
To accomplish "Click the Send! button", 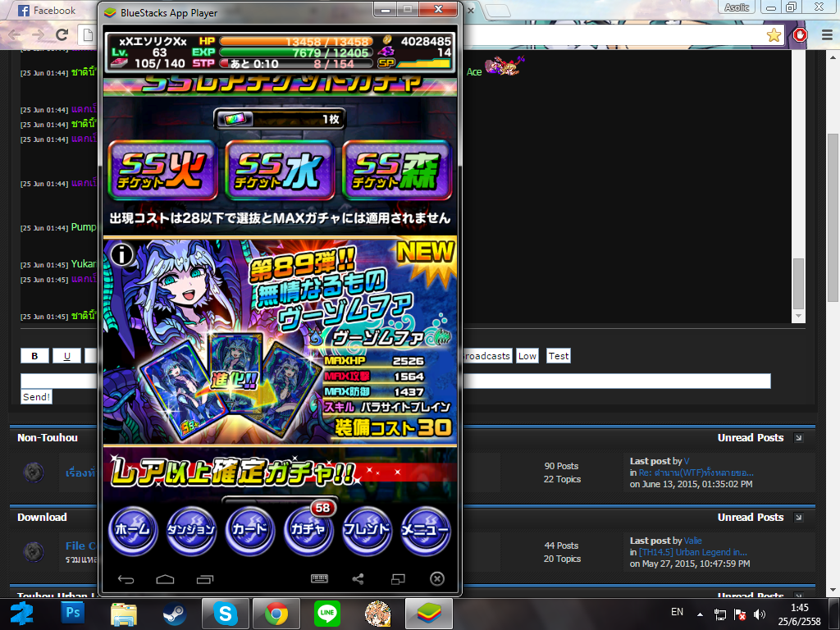I will (x=36, y=397).
